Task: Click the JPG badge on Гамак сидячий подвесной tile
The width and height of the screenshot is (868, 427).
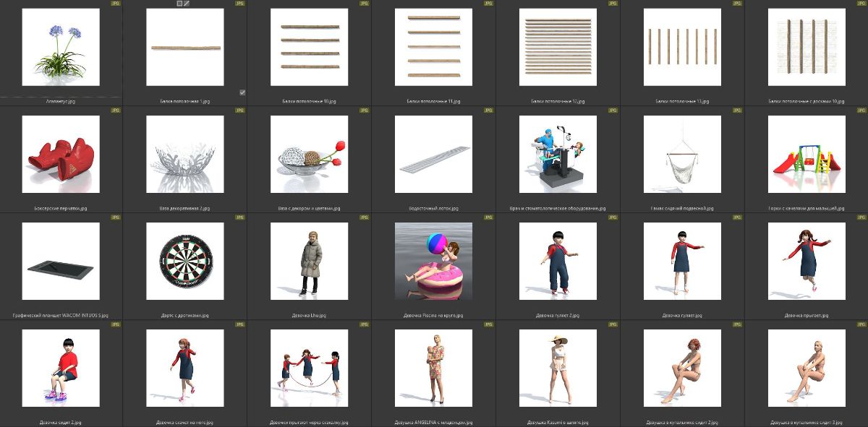Action: point(736,111)
